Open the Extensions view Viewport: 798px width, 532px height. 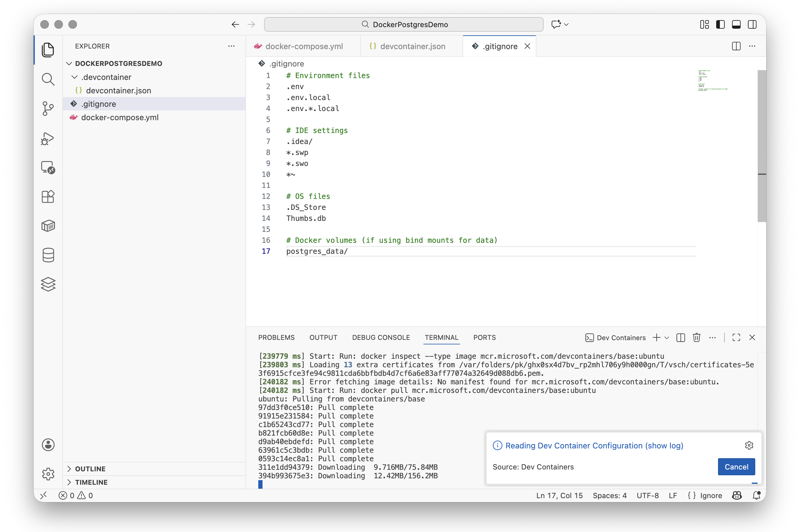pos(48,196)
